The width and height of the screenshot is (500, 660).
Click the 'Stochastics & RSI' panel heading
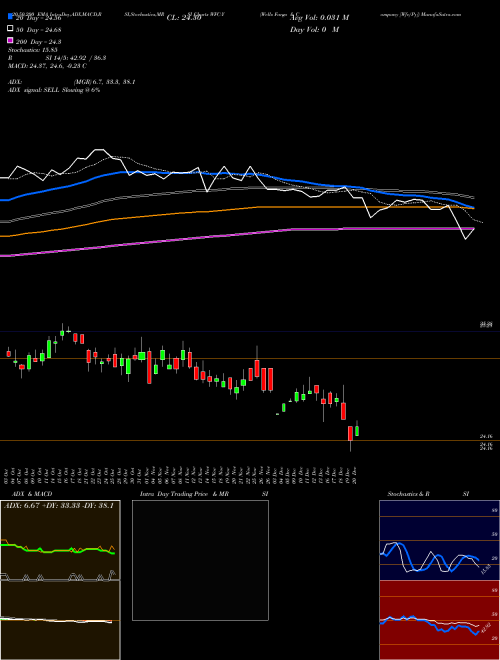pyautogui.click(x=428, y=494)
